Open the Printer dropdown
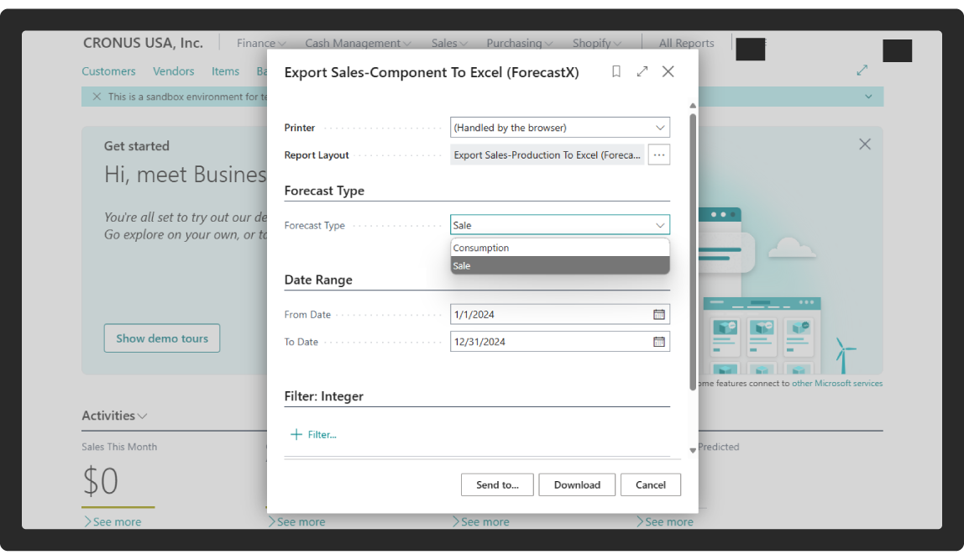 [x=559, y=128]
